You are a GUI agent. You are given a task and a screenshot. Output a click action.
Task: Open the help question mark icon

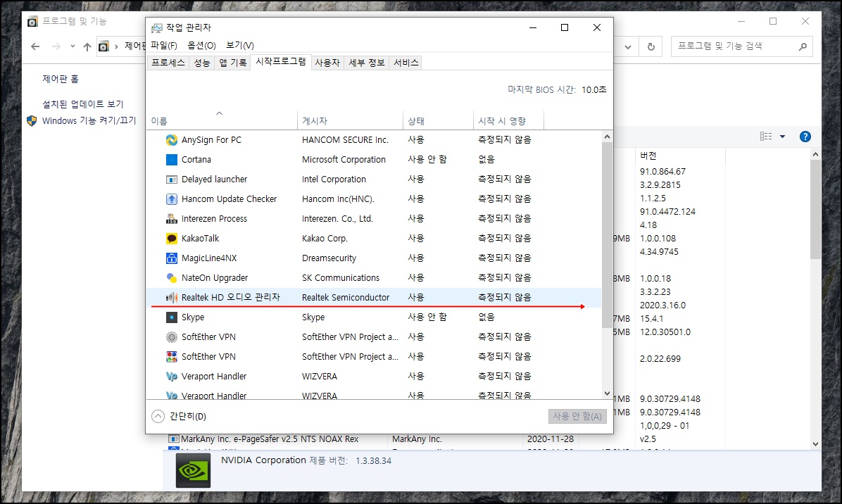805,137
